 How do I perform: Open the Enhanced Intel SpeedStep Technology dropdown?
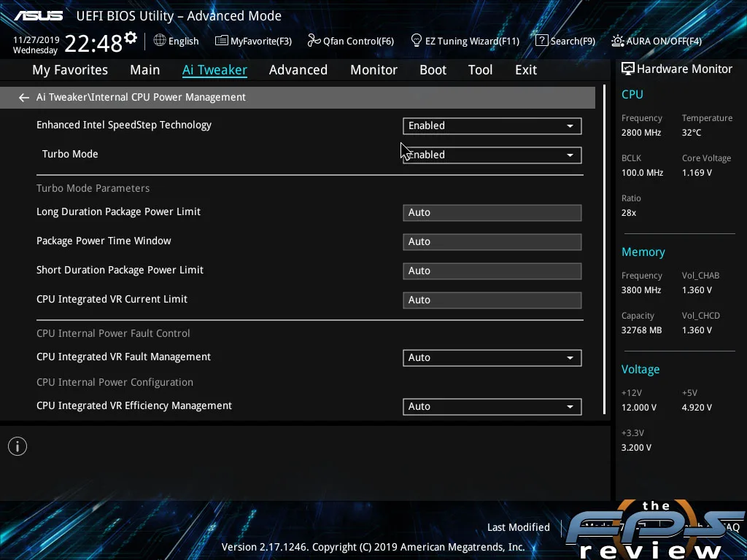point(492,125)
